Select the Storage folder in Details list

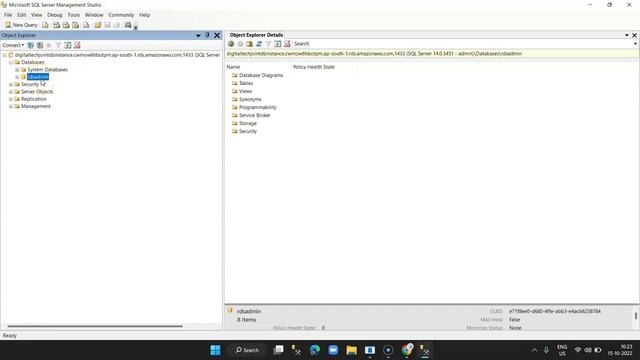[248, 123]
